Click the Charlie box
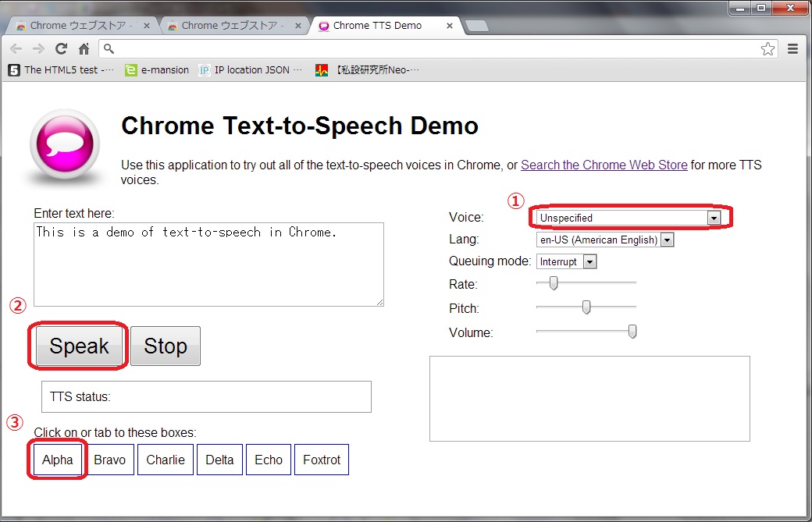 [x=166, y=460]
